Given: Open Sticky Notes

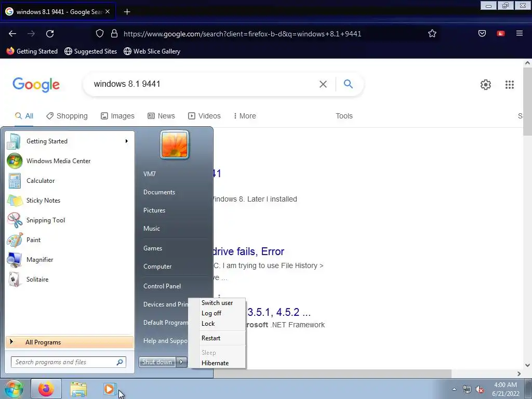Looking at the screenshot, I should (70, 200).
